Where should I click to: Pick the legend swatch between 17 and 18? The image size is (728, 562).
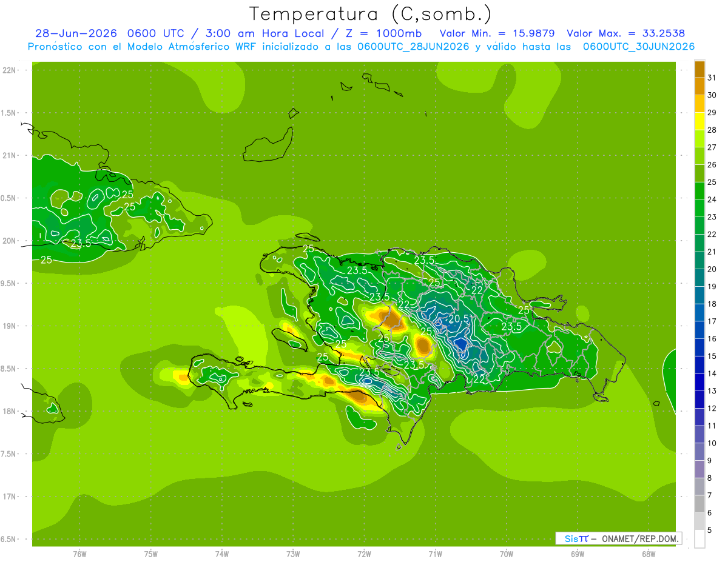pyautogui.click(x=699, y=313)
